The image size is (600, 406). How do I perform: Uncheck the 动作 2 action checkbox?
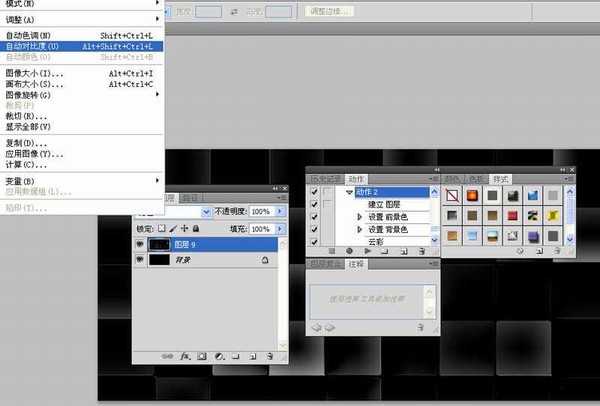coord(314,191)
